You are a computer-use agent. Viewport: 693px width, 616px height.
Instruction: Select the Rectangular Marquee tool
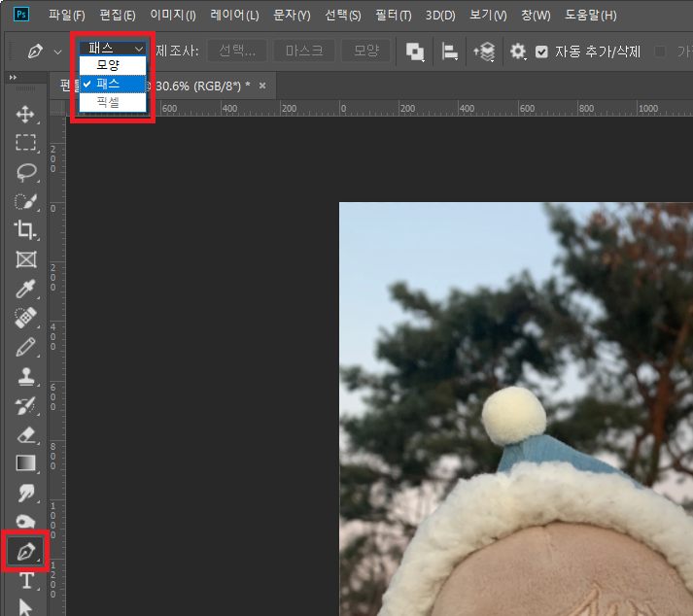point(25,143)
